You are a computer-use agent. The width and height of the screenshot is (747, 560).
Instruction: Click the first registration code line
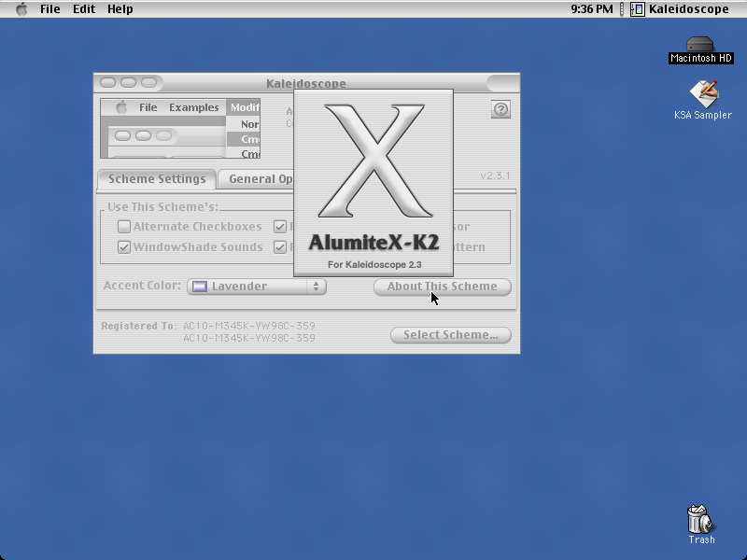click(x=249, y=326)
